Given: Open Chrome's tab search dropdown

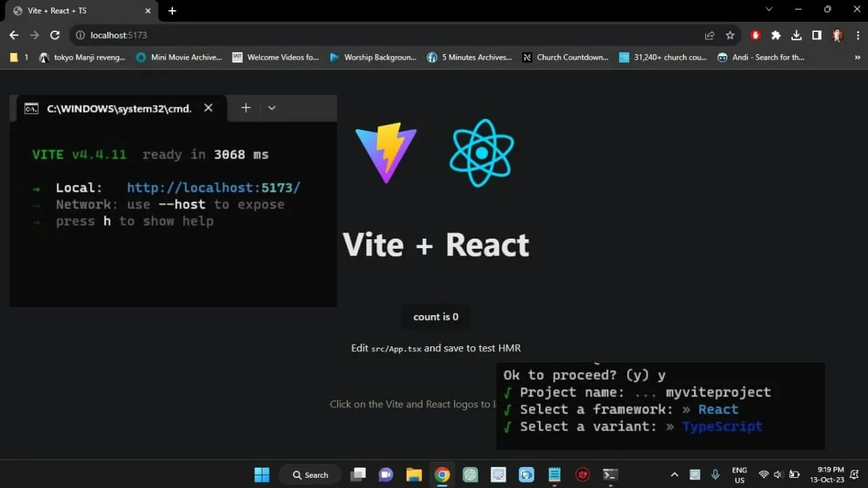Looking at the screenshot, I should (x=768, y=9).
